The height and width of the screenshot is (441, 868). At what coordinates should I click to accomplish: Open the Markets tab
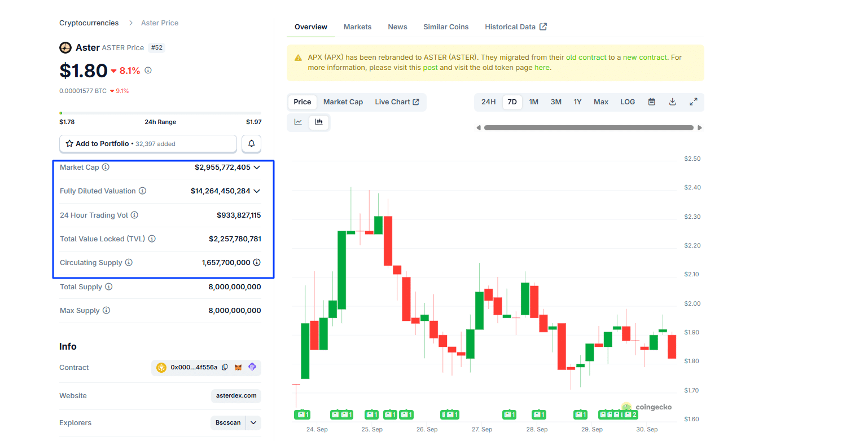click(x=358, y=27)
